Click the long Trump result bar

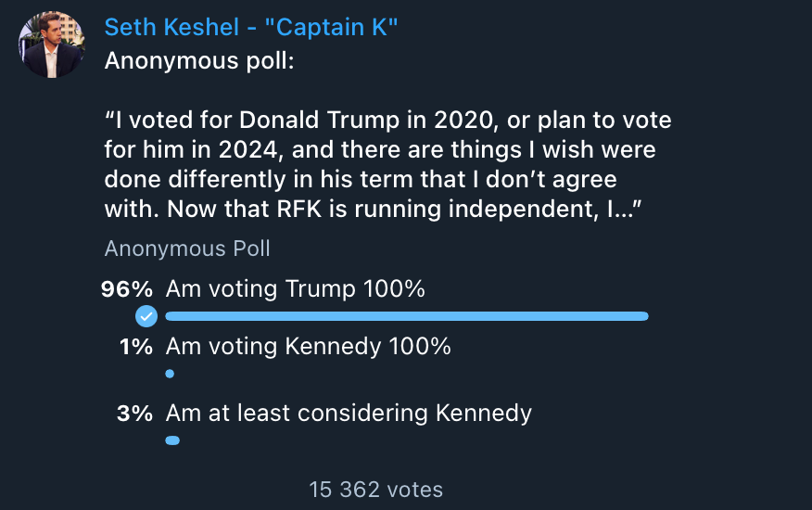point(406,317)
